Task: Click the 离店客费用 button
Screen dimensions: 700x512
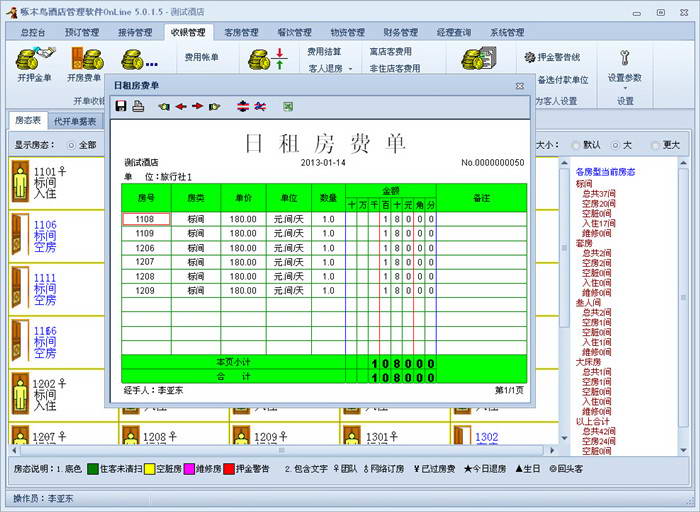Action: [391, 52]
